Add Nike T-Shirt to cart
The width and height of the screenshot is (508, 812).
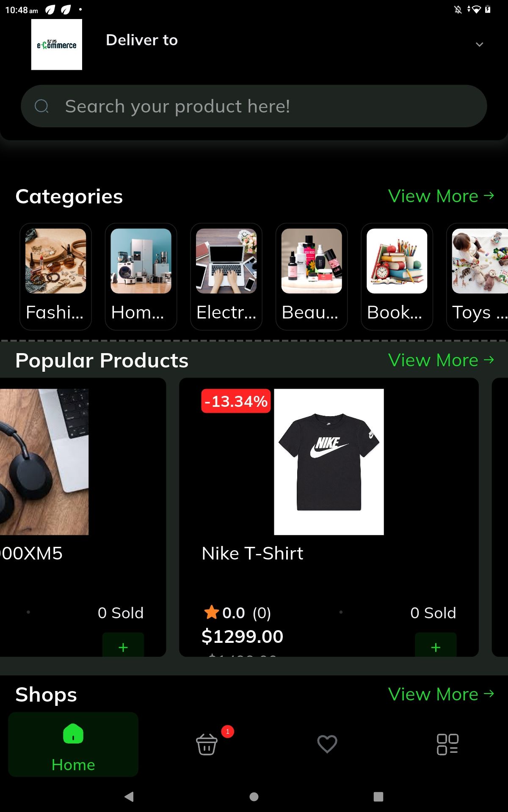click(436, 645)
